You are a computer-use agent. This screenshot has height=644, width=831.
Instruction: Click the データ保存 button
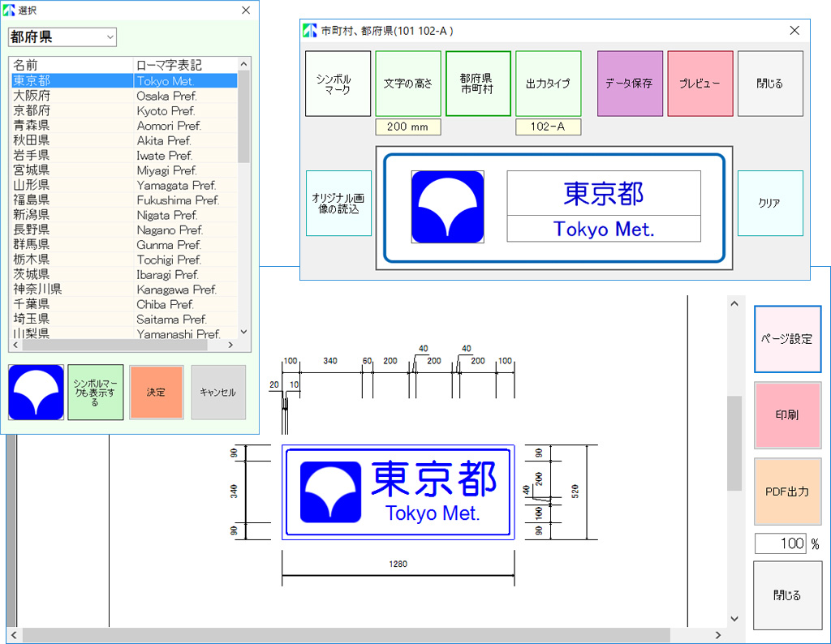pyautogui.click(x=630, y=84)
